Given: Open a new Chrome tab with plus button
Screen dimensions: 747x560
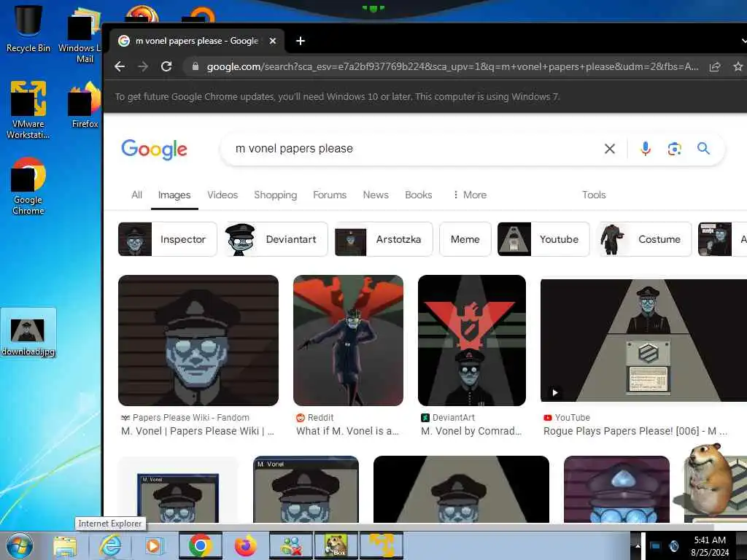Looking at the screenshot, I should point(300,41).
